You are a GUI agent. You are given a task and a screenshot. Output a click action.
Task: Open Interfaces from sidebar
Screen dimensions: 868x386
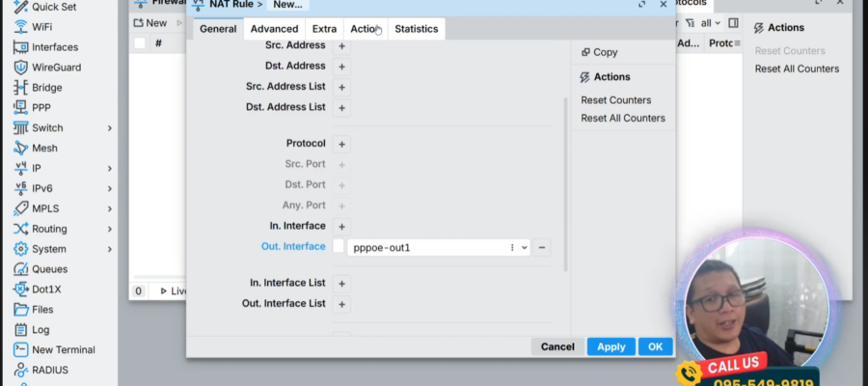click(45, 47)
